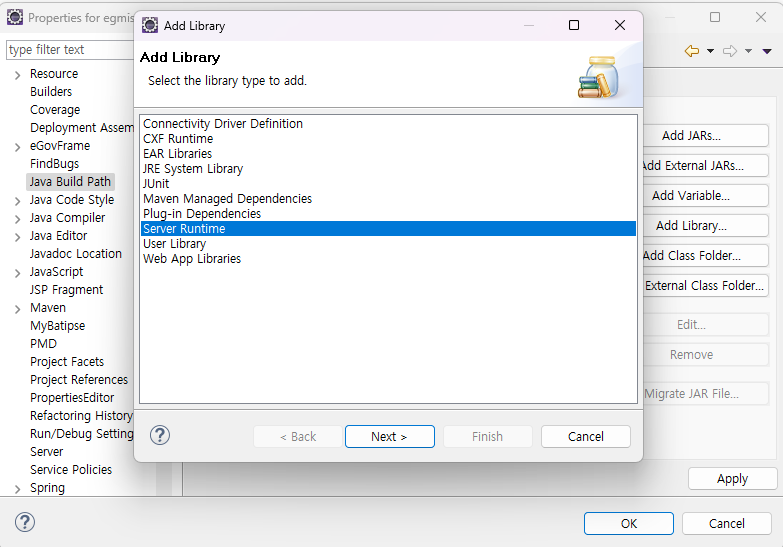783x547 pixels.
Task: Open Builders properties page
Action: (x=51, y=92)
